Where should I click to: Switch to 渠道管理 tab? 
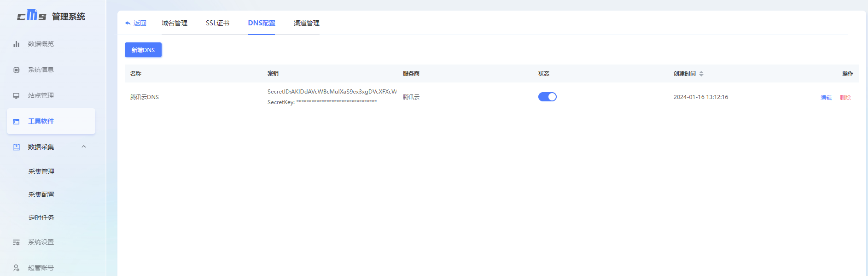(x=307, y=23)
